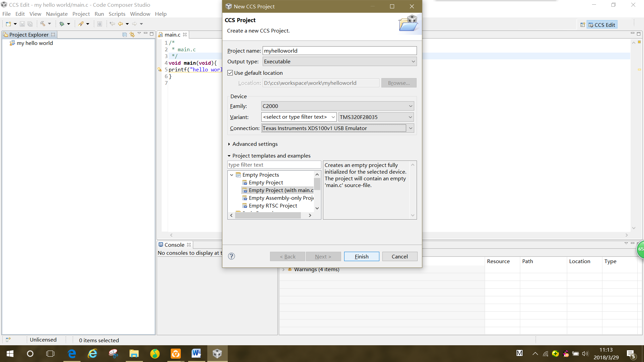Click the Project Explorer collapse icon

pos(125,35)
